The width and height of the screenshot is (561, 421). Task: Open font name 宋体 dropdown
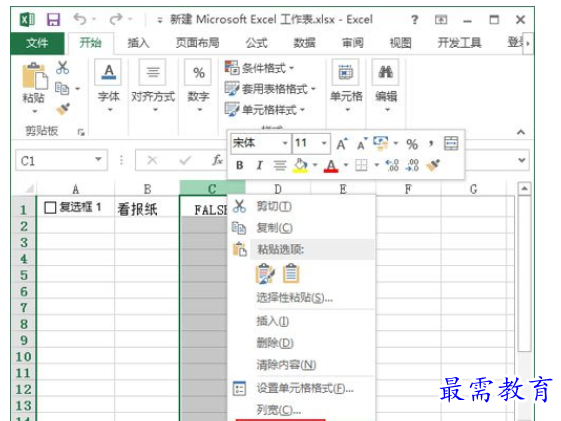tap(285, 143)
